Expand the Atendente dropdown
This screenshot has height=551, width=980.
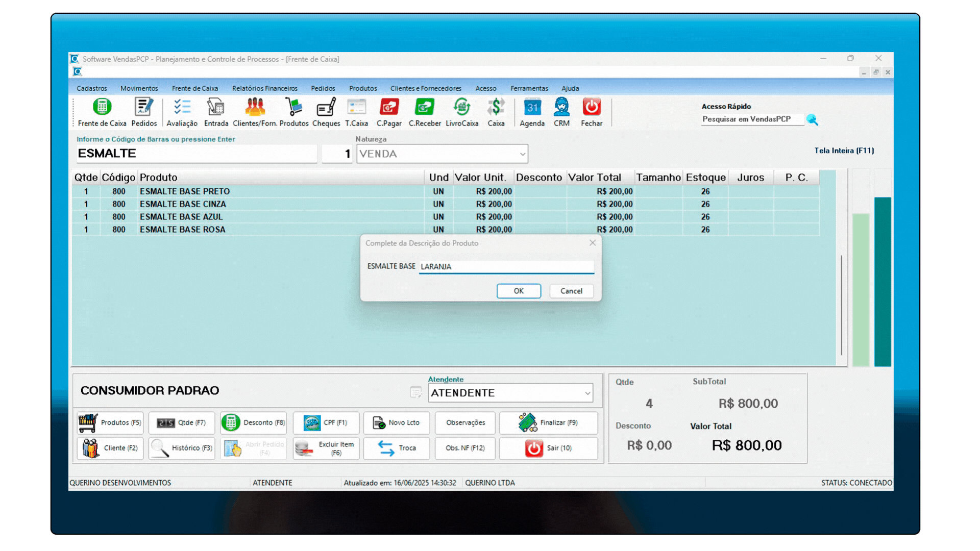tap(587, 393)
